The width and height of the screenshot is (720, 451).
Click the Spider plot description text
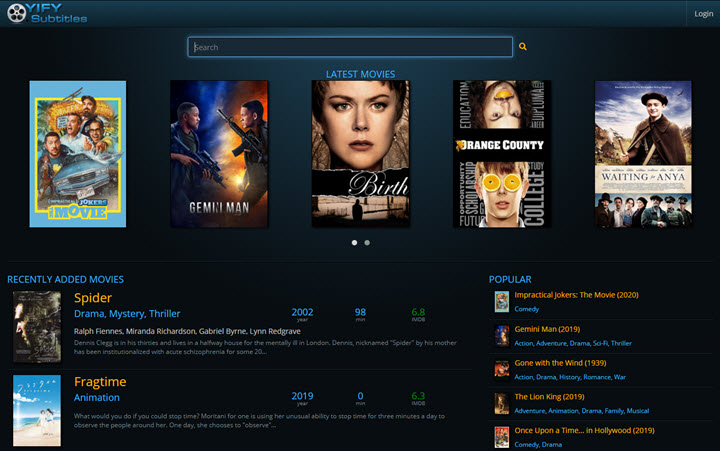tap(265, 347)
